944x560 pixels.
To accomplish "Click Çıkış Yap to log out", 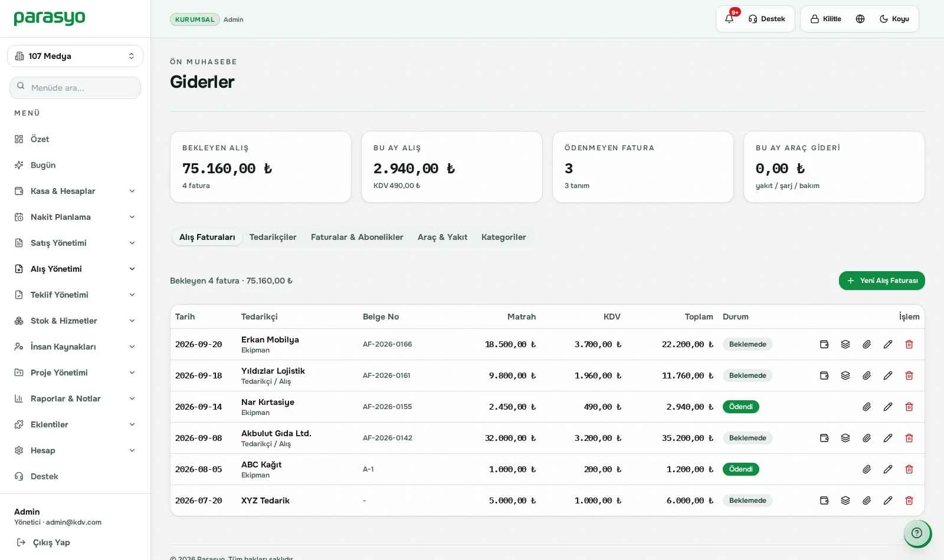I will coord(44,542).
